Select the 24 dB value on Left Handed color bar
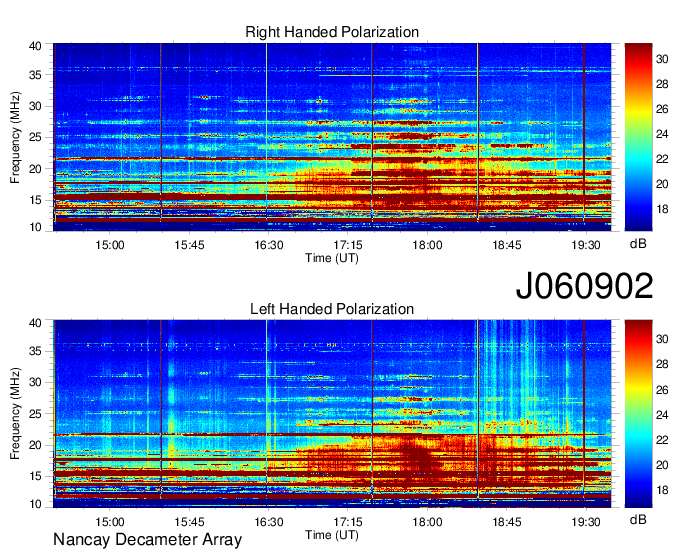The image size is (680, 552). click(662, 415)
